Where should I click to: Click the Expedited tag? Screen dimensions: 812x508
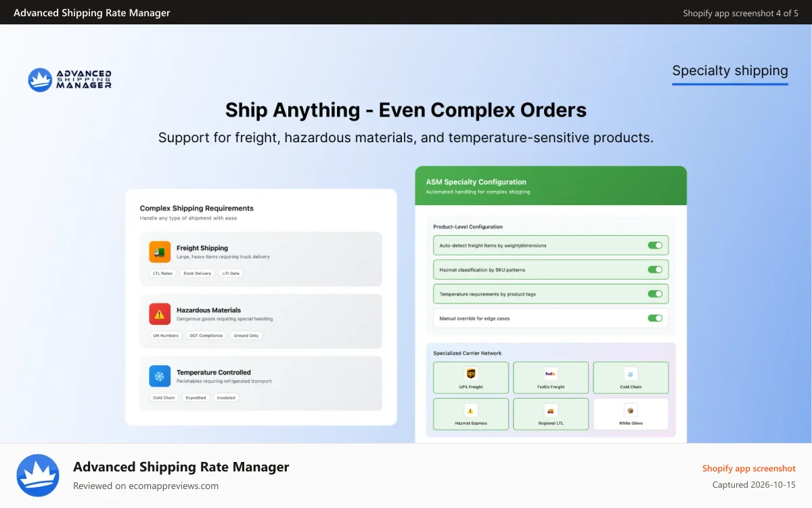point(196,398)
